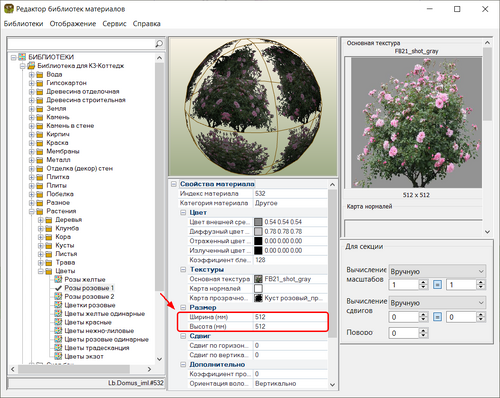Collapse Библиотека для К3-Коттедж node
Image resolution: width=500 pixels, height=398 pixels.
[22, 66]
